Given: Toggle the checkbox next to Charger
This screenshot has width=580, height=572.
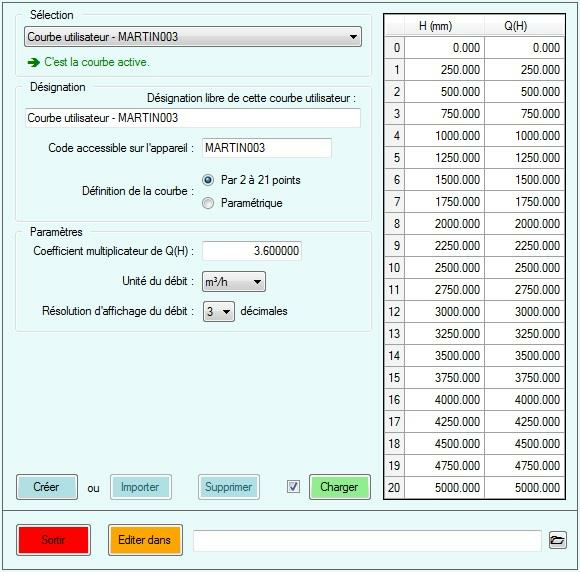Looking at the screenshot, I should [x=293, y=487].
